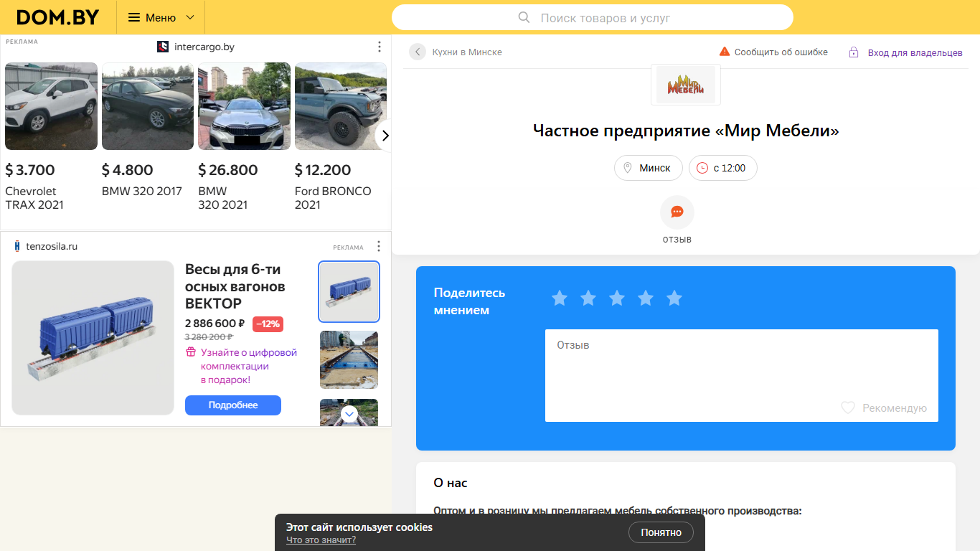Click the Подробнее button
This screenshot has height=551, width=980.
coord(233,405)
